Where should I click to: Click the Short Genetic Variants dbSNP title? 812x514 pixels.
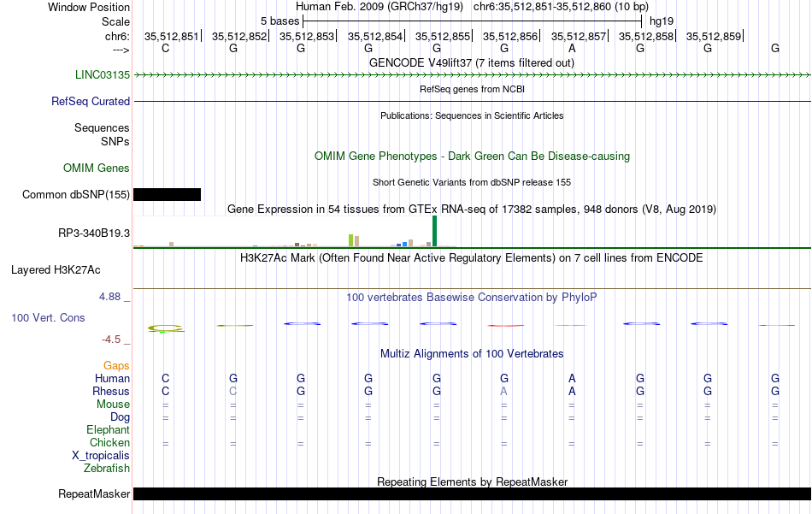(472, 182)
